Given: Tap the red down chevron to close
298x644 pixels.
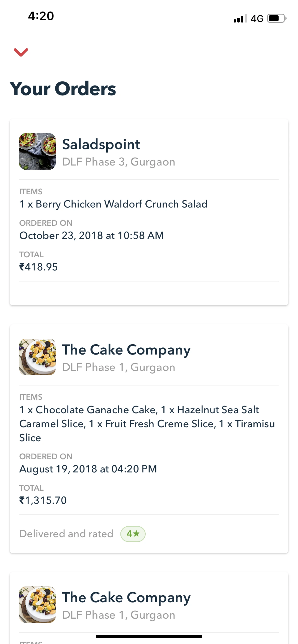Looking at the screenshot, I should (x=21, y=52).
